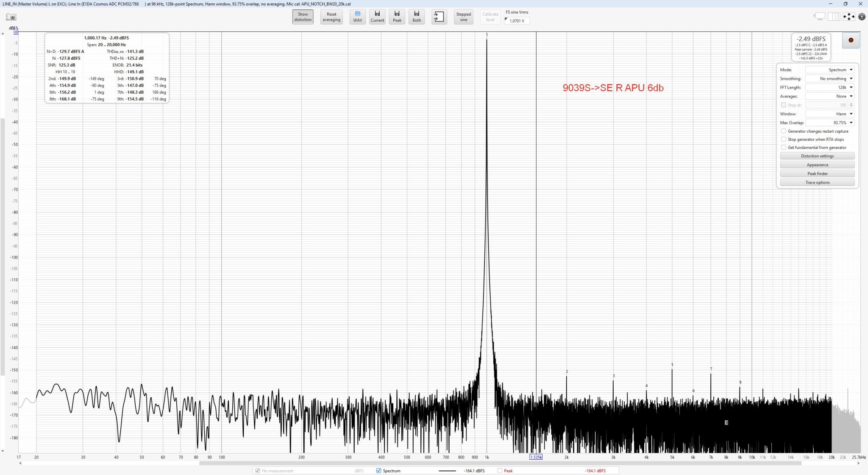Open the Peak finder
868x475 pixels.
(817, 173)
